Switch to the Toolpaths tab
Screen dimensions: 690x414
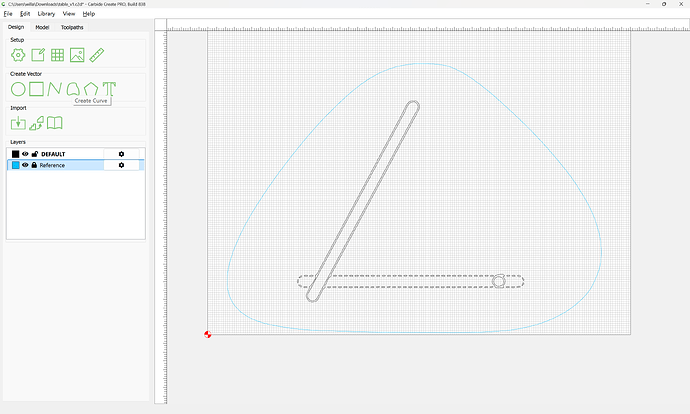pyautogui.click(x=72, y=27)
